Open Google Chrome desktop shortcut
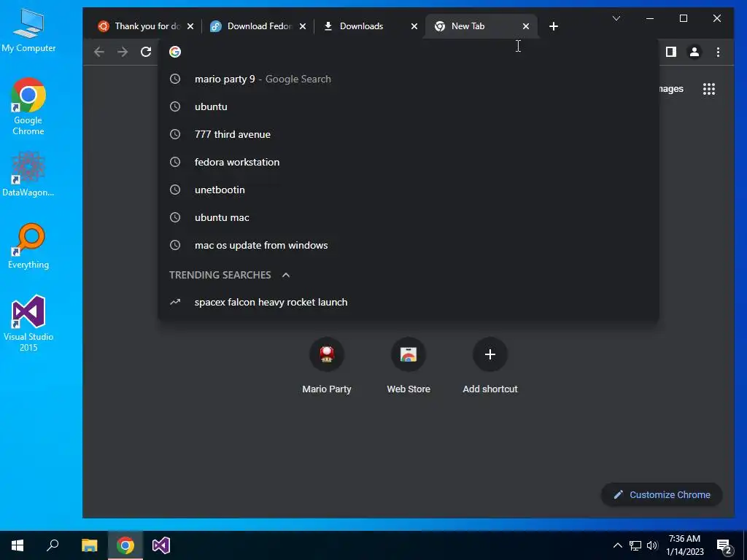 click(x=28, y=106)
